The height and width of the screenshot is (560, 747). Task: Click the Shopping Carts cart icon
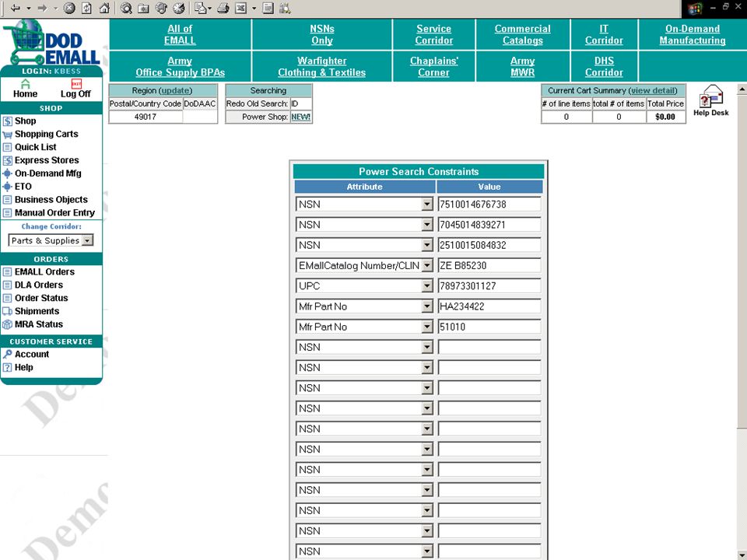click(x=7, y=135)
